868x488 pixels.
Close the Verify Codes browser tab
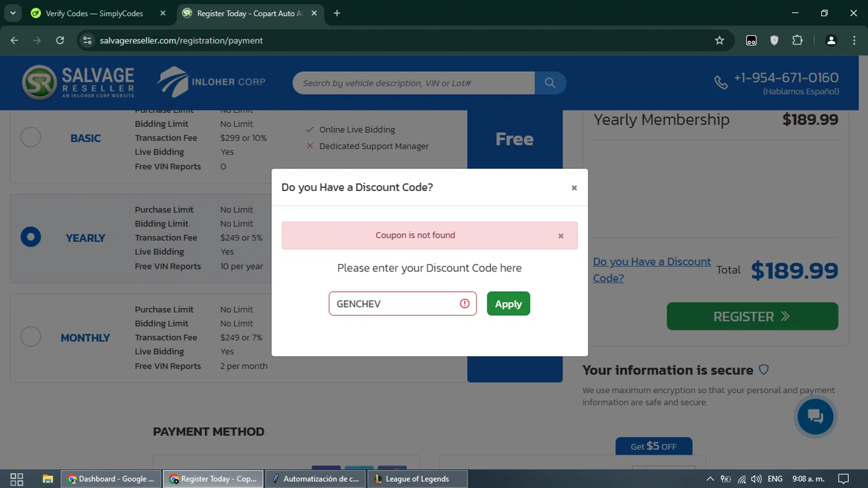pyautogui.click(x=163, y=13)
